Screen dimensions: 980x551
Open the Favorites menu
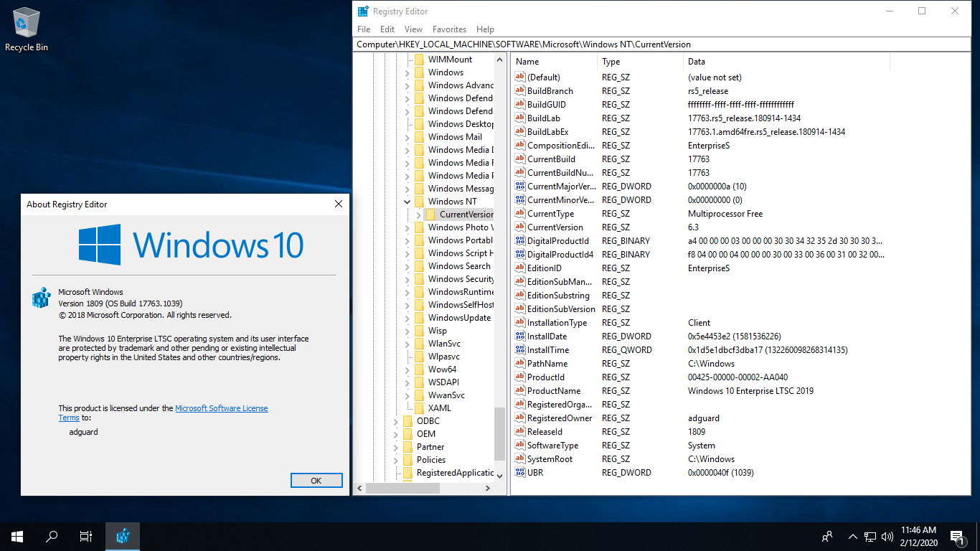pos(449,29)
